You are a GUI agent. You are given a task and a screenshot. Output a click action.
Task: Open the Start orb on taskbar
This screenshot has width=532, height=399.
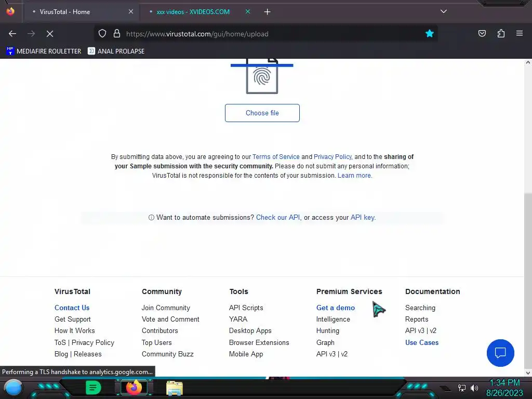(x=13, y=388)
